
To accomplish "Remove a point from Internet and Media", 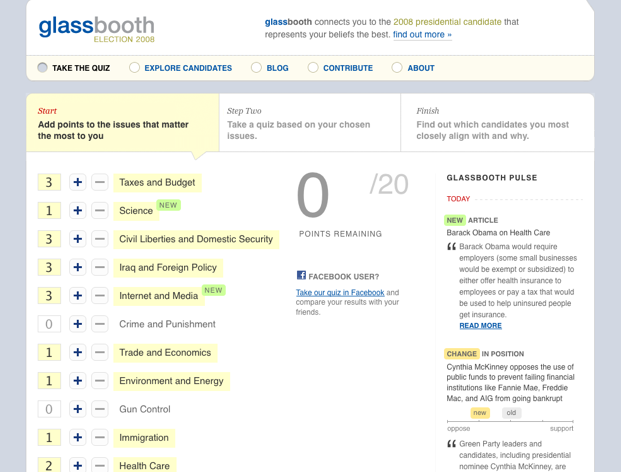I will 100,295.
